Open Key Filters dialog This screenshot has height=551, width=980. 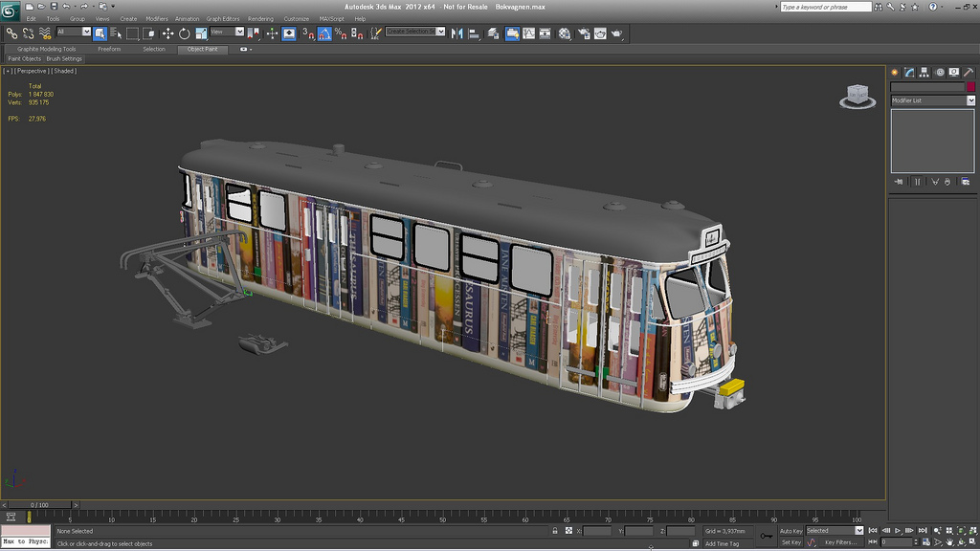840,542
